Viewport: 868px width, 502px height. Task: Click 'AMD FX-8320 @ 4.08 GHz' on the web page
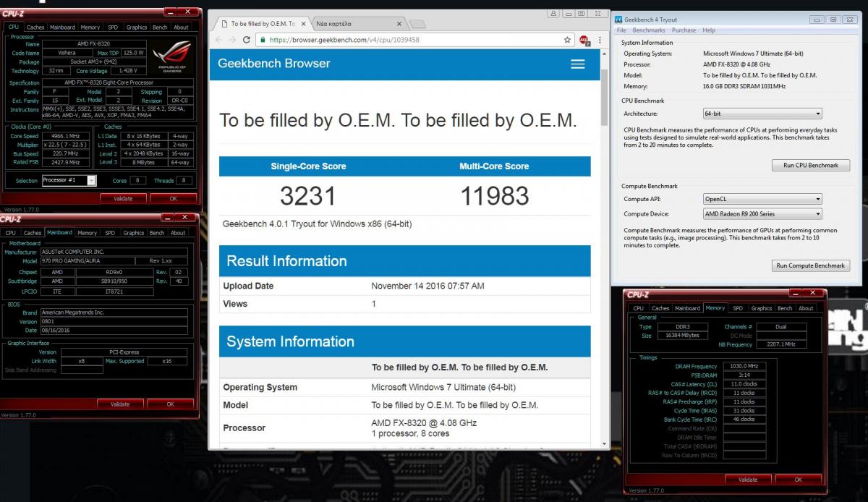(x=424, y=422)
